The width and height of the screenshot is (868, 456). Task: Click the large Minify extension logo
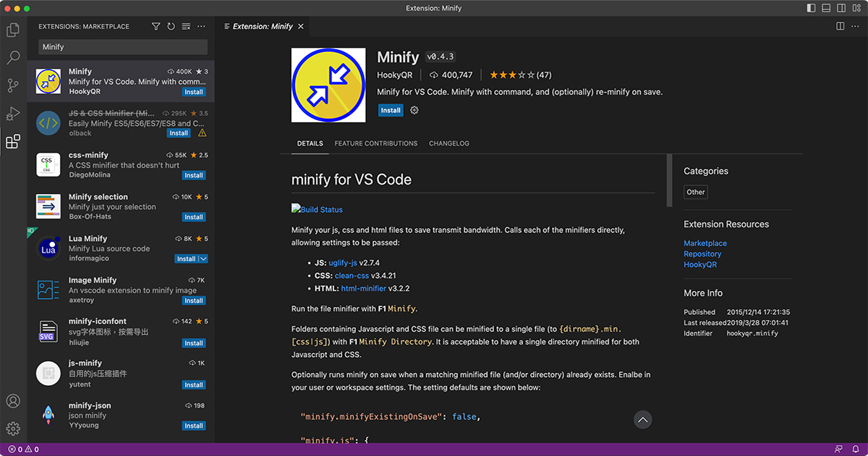click(x=330, y=85)
